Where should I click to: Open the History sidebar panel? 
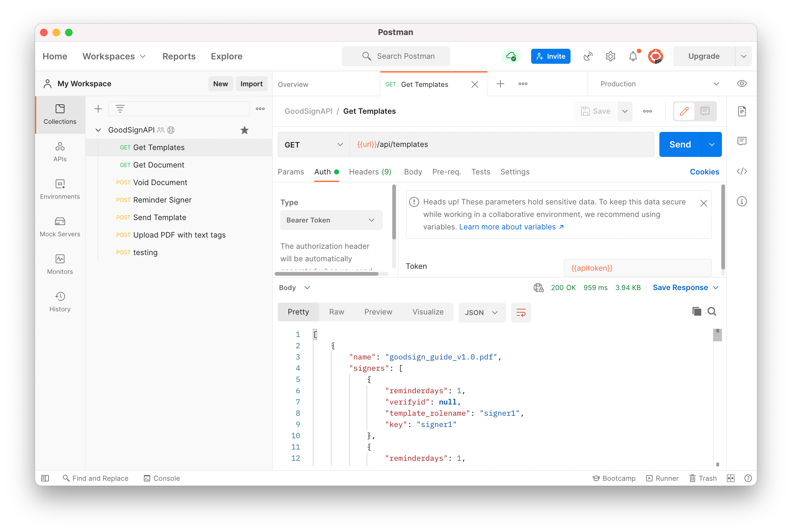click(60, 302)
